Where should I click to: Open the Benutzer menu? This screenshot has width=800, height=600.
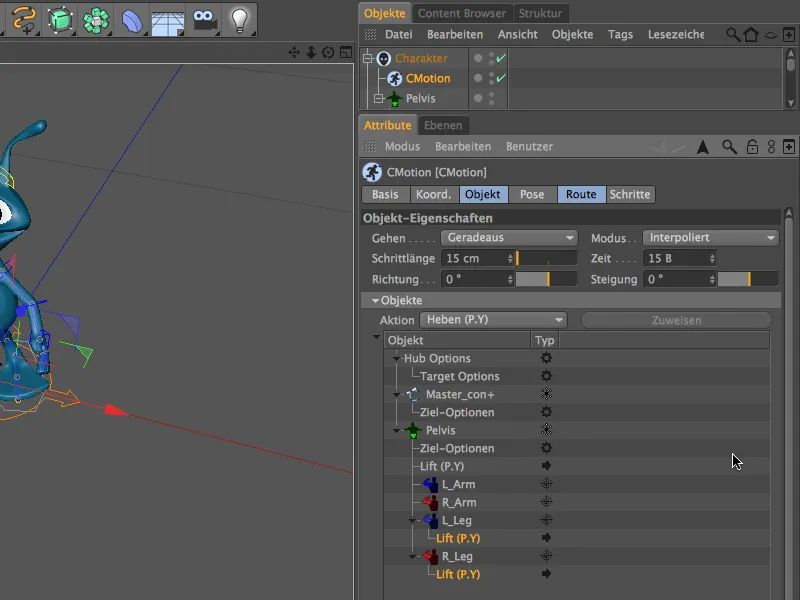tap(530, 147)
